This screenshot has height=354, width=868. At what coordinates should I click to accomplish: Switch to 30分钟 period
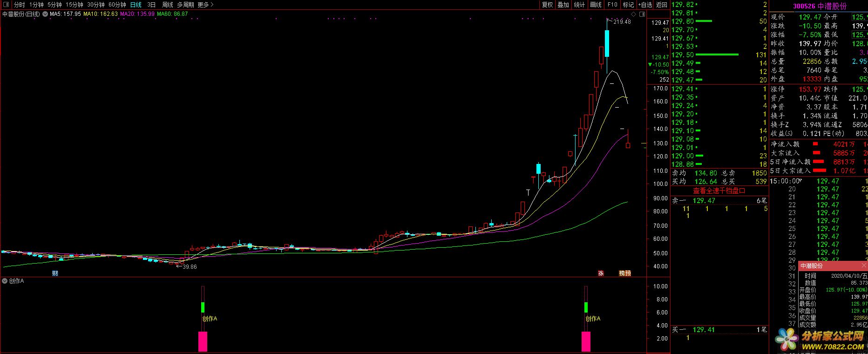coord(96,5)
